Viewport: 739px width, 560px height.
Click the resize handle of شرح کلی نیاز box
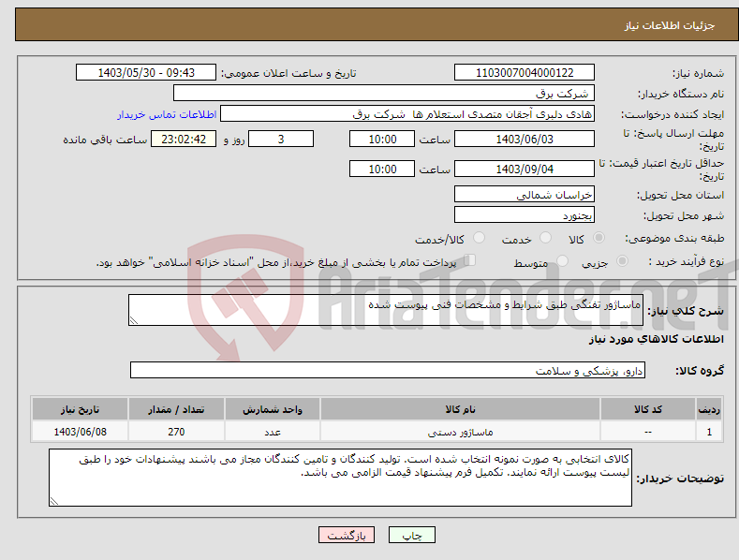[x=134, y=320]
